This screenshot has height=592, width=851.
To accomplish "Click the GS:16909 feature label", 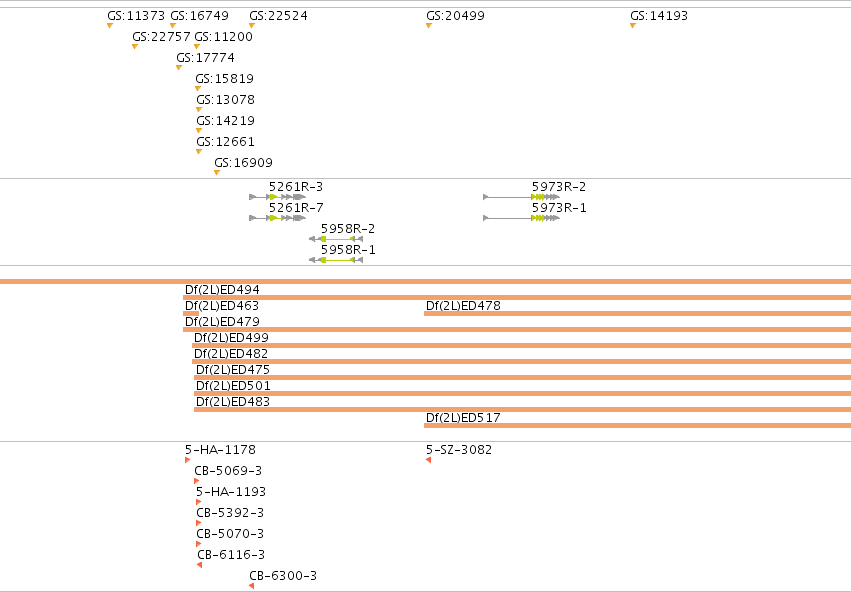I will tap(243, 163).
